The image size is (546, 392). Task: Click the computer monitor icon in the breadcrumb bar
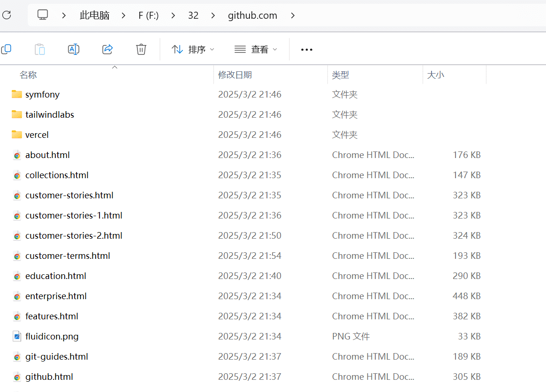tap(43, 15)
